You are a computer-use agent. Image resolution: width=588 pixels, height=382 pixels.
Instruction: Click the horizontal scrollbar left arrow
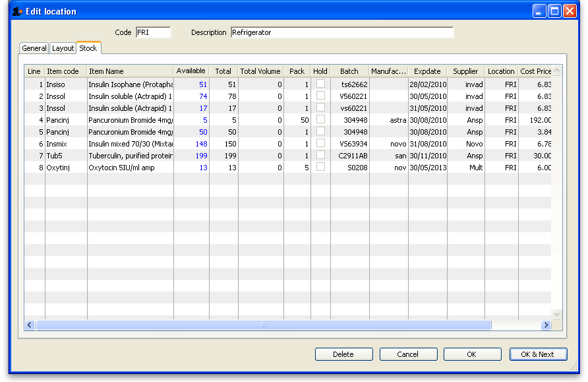30,325
